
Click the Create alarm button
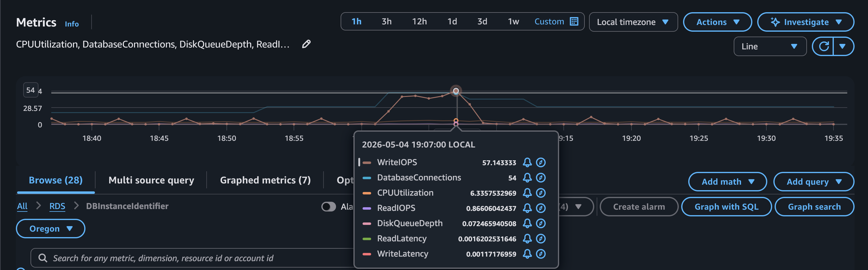point(638,207)
